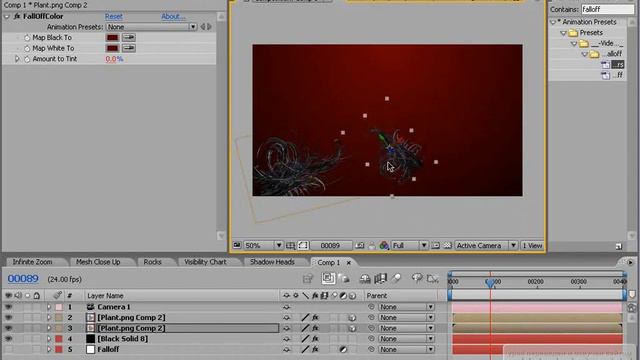
Task: Toggle transparency grid icon
Action: pyautogui.click(x=447, y=245)
